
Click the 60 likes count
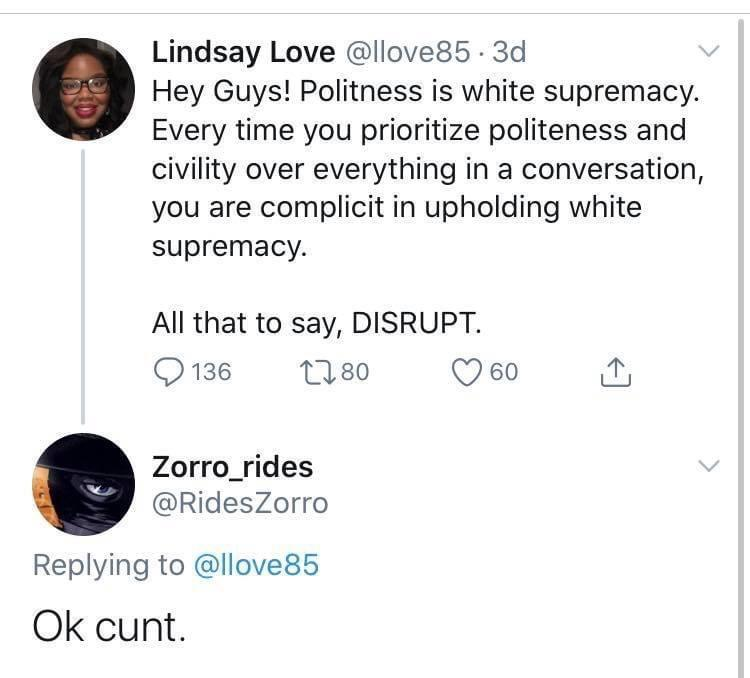pyautogui.click(x=504, y=372)
